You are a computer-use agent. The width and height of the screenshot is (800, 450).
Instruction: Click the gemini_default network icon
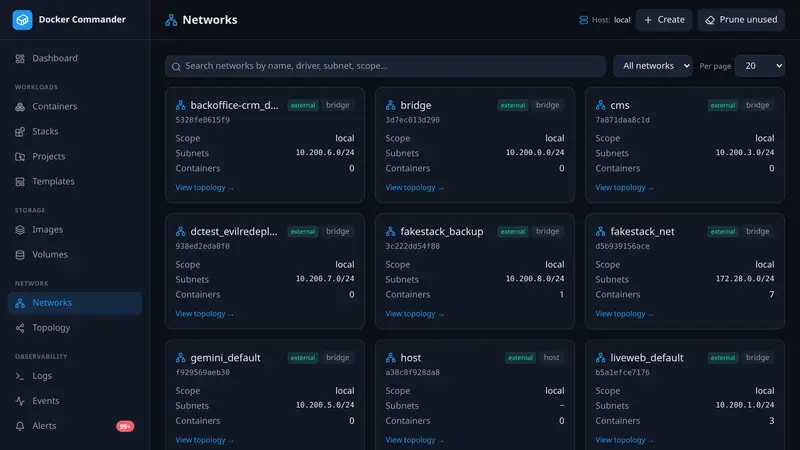181,358
